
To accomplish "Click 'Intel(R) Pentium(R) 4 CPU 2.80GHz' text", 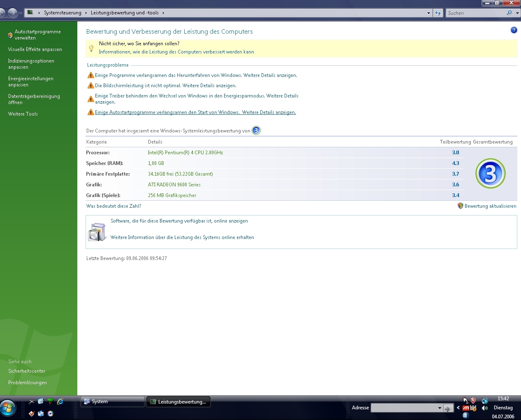I will pyautogui.click(x=185, y=153).
